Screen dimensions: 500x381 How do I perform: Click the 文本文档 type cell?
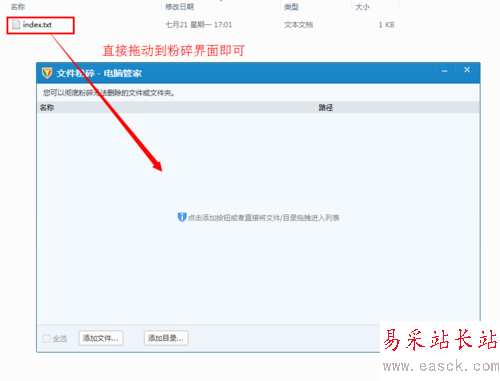coord(298,25)
